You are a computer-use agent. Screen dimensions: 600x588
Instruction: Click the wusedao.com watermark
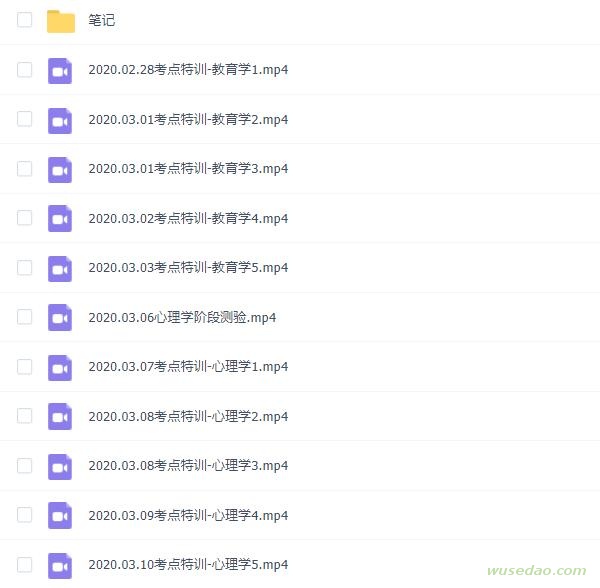point(536,570)
